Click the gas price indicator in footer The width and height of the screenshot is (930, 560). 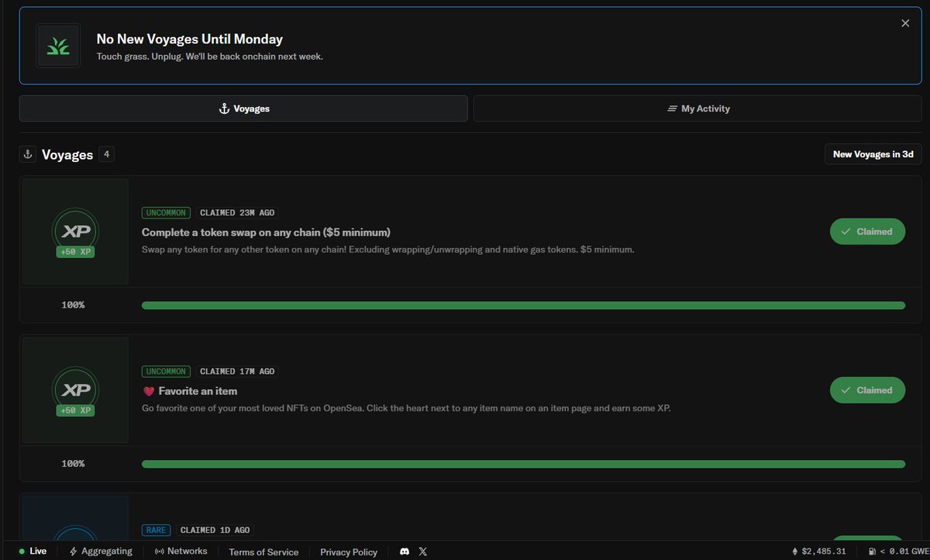pyautogui.click(x=899, y=551)
